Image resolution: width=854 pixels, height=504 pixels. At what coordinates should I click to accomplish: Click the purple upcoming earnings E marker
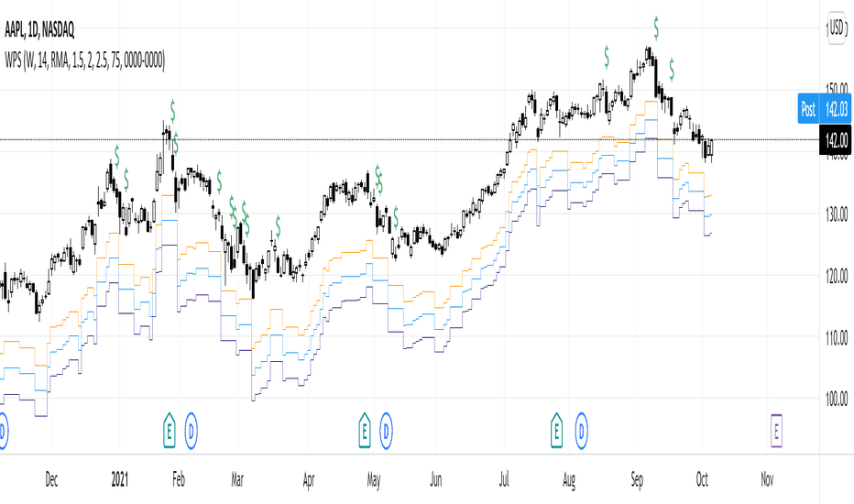[x=776, y=431]
